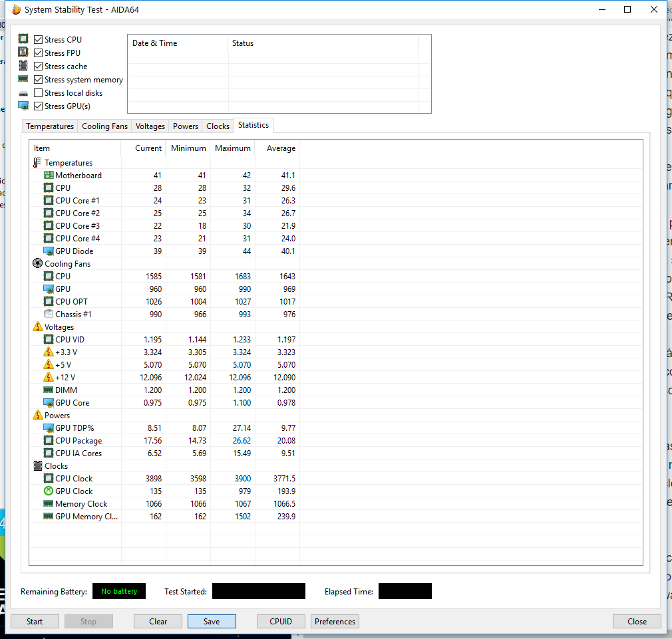
Task: Click the Temperatures thermometer group icon
Action: [37, 162]
